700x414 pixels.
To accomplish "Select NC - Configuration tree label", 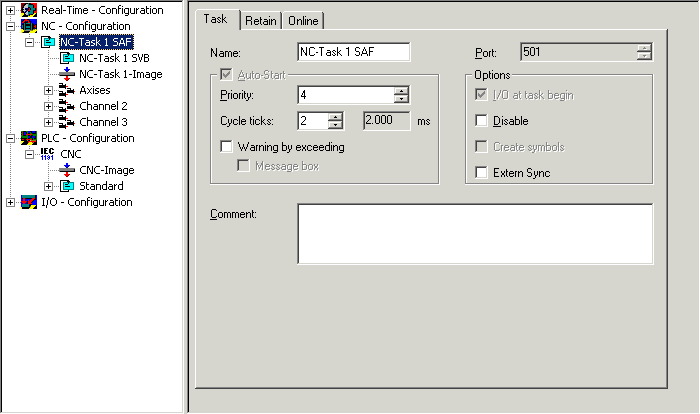I will 86,26.
